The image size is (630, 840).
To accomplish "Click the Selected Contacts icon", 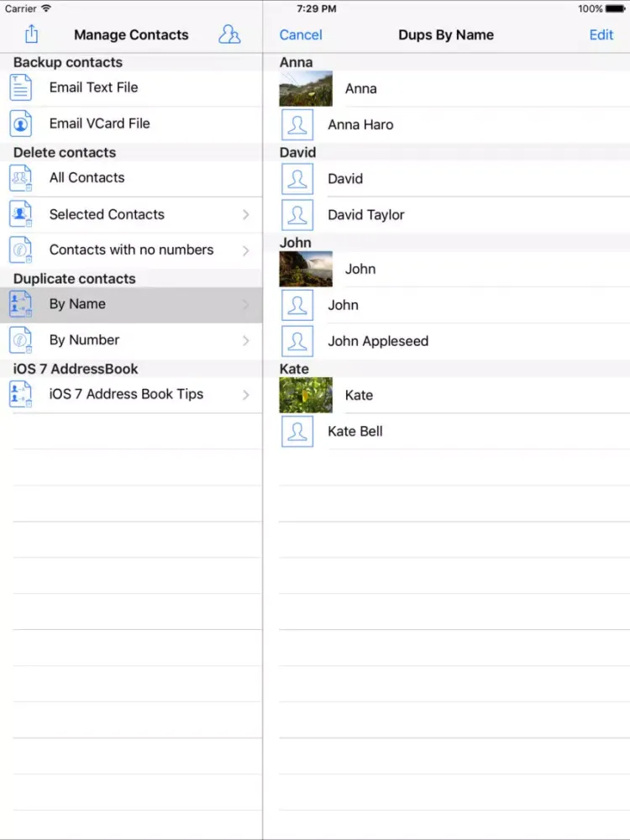I will 21,214.
